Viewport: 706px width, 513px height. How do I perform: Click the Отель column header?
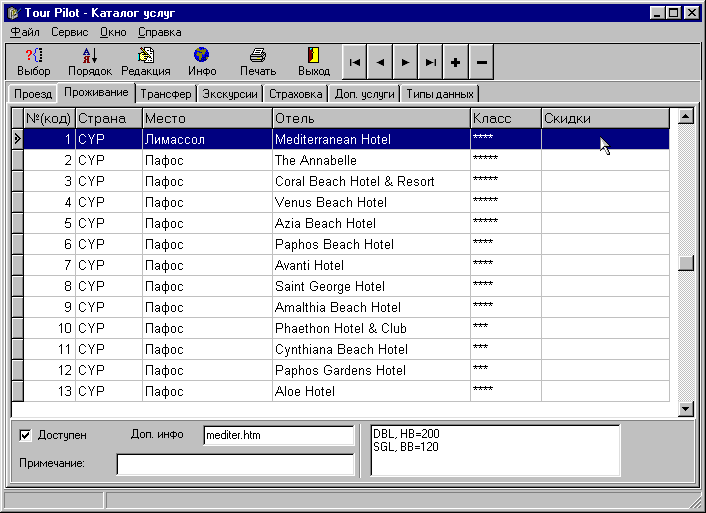point(371,118)
